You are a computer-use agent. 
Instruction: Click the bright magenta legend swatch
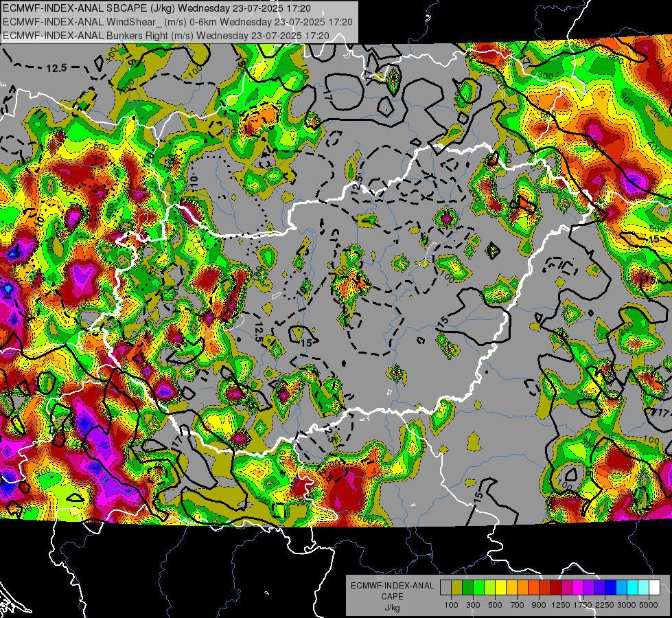coord(578,588)
